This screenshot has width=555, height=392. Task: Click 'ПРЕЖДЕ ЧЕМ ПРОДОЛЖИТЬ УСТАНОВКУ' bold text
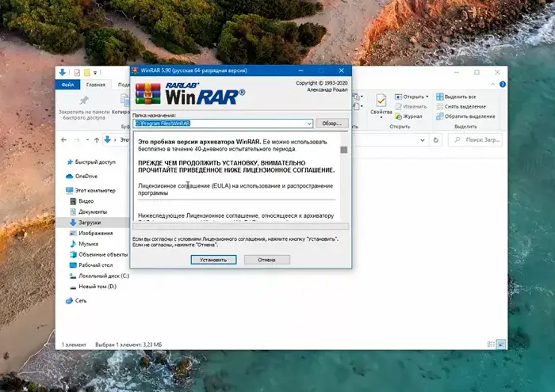pyautogui.click(x=221, y=163)
